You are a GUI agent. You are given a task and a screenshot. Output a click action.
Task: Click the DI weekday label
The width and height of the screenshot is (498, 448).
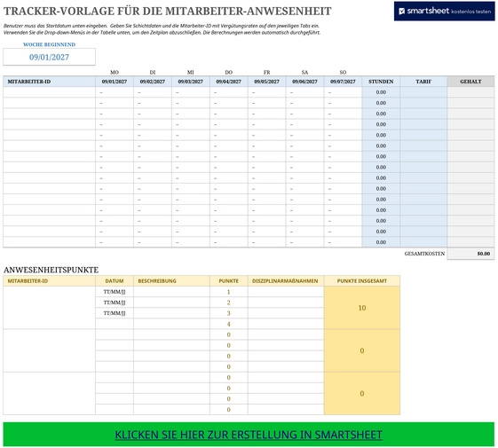coord(153,73)
